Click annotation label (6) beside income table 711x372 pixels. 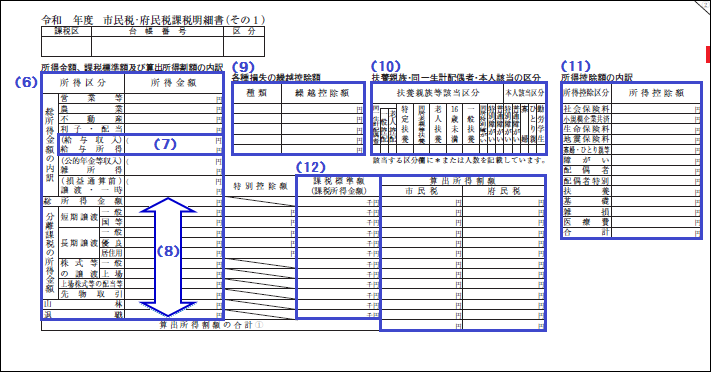[x=25, y=82]
